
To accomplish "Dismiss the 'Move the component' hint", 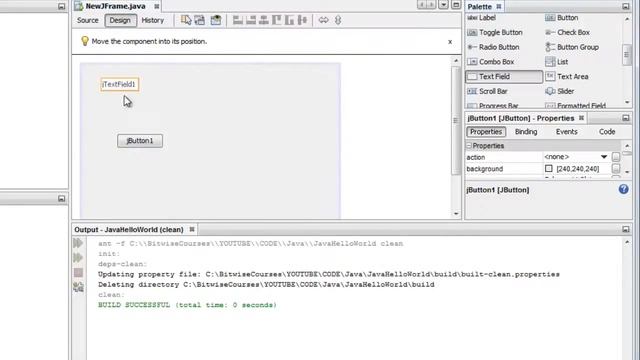I will (450, 42).
